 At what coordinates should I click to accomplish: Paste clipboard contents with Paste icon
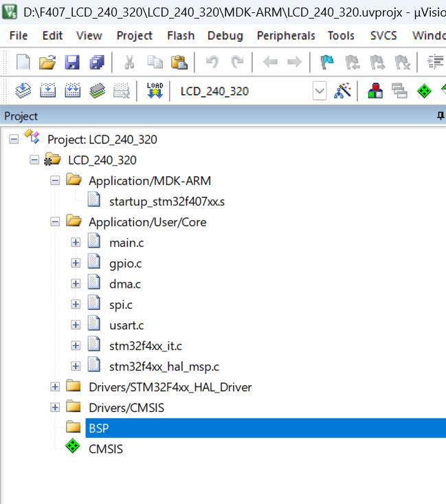point(179,62)
